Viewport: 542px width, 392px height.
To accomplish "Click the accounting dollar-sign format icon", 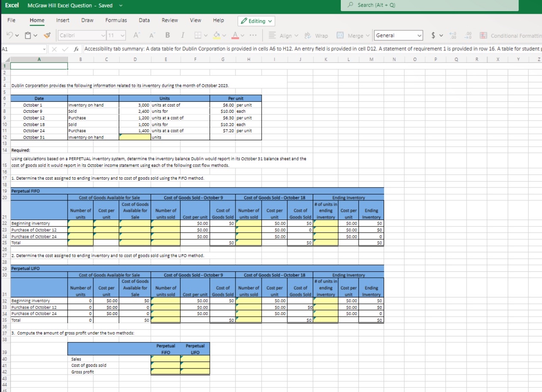I will click(x=433, y=35).
